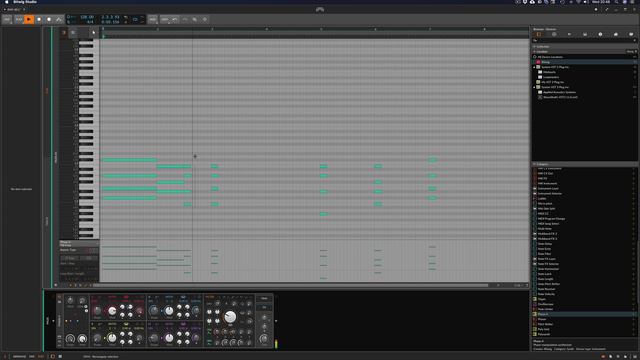640x360 pixels.
Task: Click the toolbar icon left of the last one
Action: pyautogui.click(x=195, y=19)
